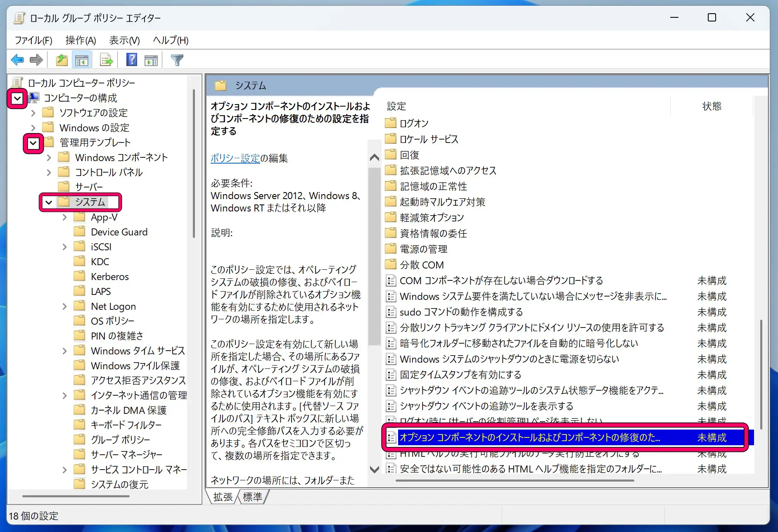Select Windows システムのシャットダウンのときに電源を切らない policy
The width and height of the screenshot is (778, 532).
(x=509, y=359)
